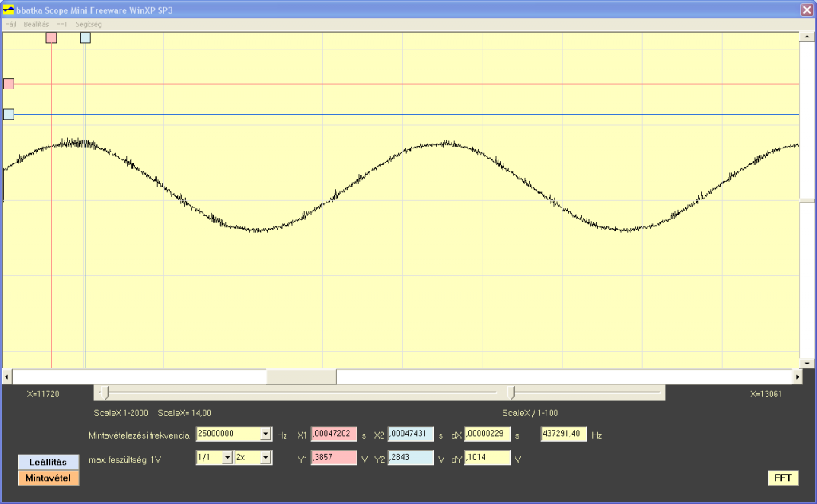Image resolution: width=817 pixels, height=504 pixels.
Task: Click the X2 time value field
Action: [411, 434]
